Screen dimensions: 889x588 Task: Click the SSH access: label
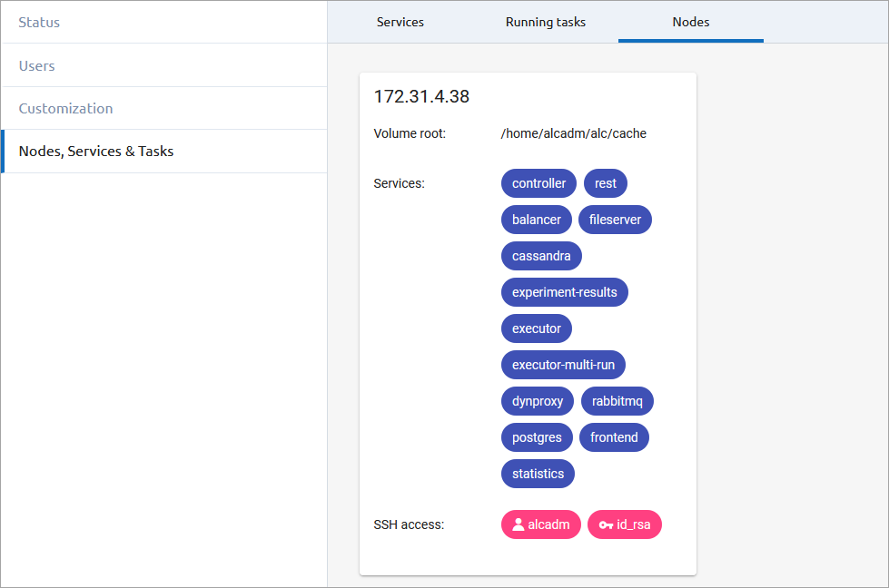[409, 524]
